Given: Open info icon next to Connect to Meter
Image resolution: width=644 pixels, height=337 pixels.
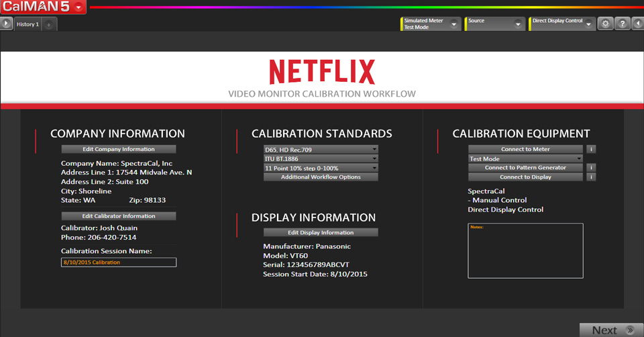Looking at the screenshot, I should pos(591,149).
